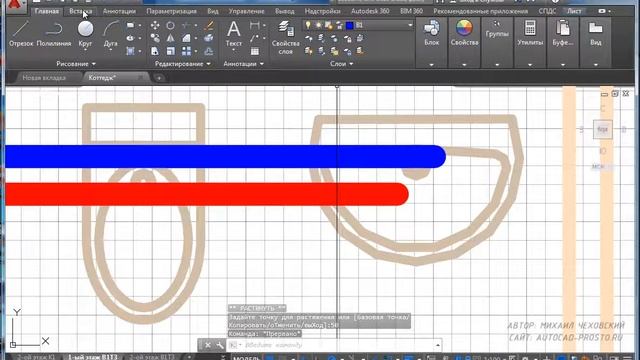The height and width of the screenshot is (360, 640).
Task: Open the Вид ribbon tab
Action: click(x=213, y=11)
